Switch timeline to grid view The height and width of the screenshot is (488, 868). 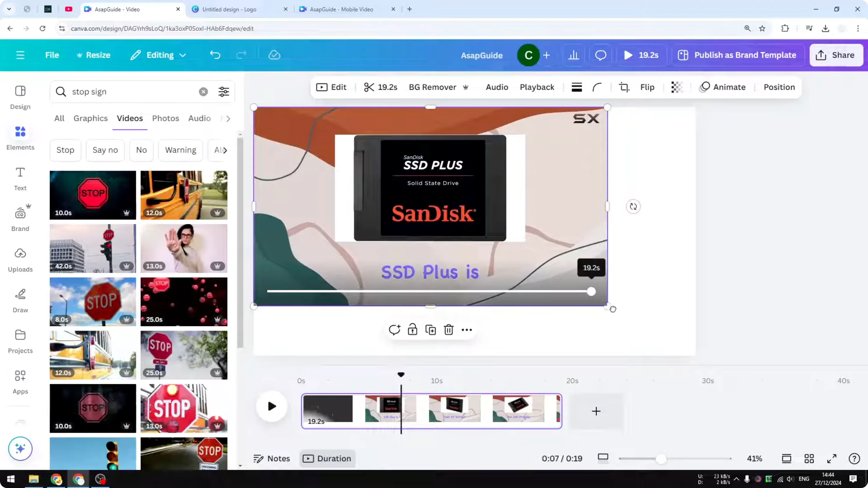point(809,458)
